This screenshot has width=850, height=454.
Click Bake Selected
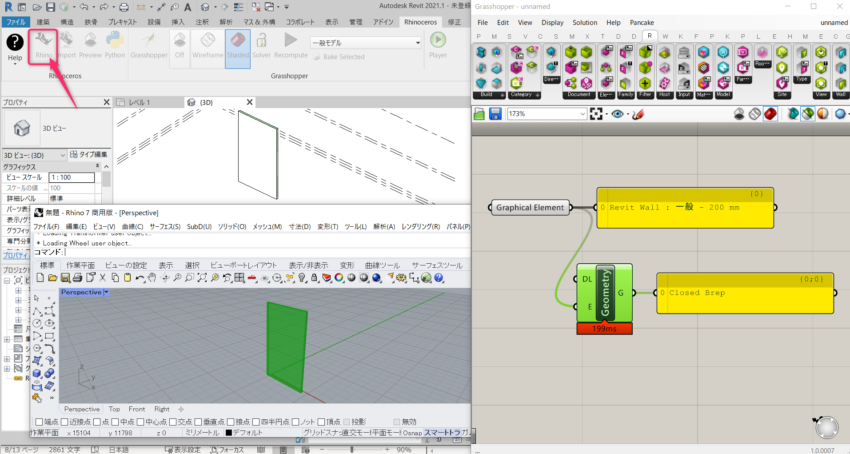339,56
